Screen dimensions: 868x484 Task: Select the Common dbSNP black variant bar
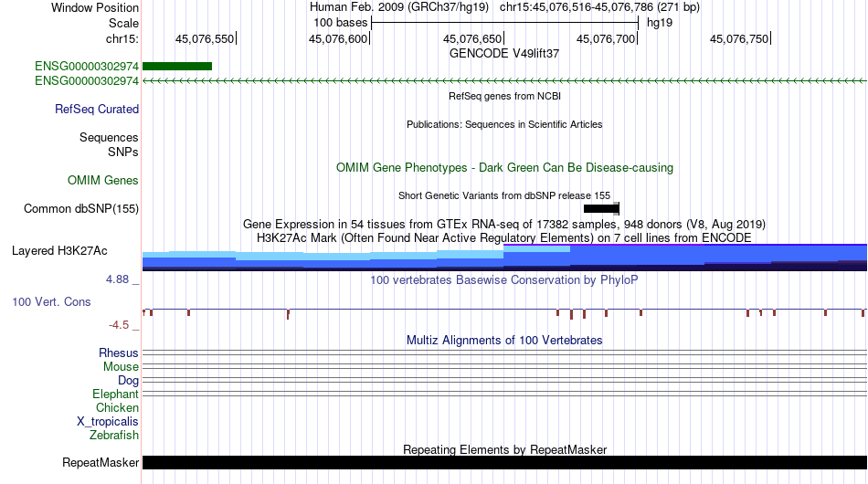[x=601, y=208]
